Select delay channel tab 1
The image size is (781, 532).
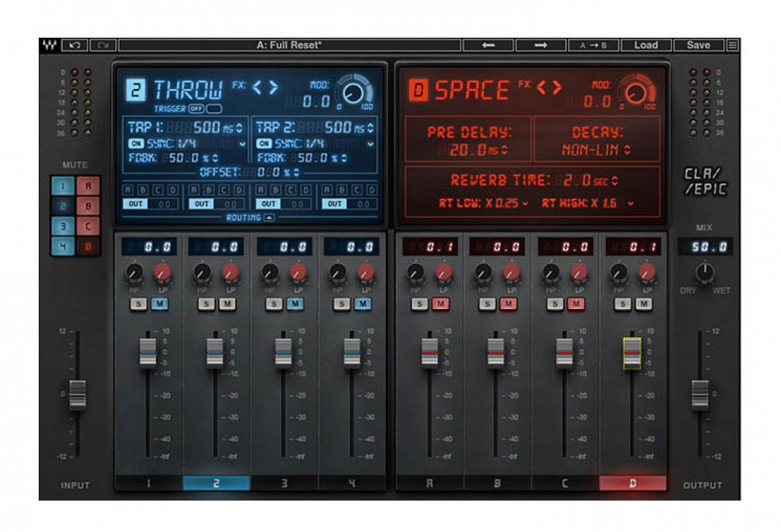[149, 483]
